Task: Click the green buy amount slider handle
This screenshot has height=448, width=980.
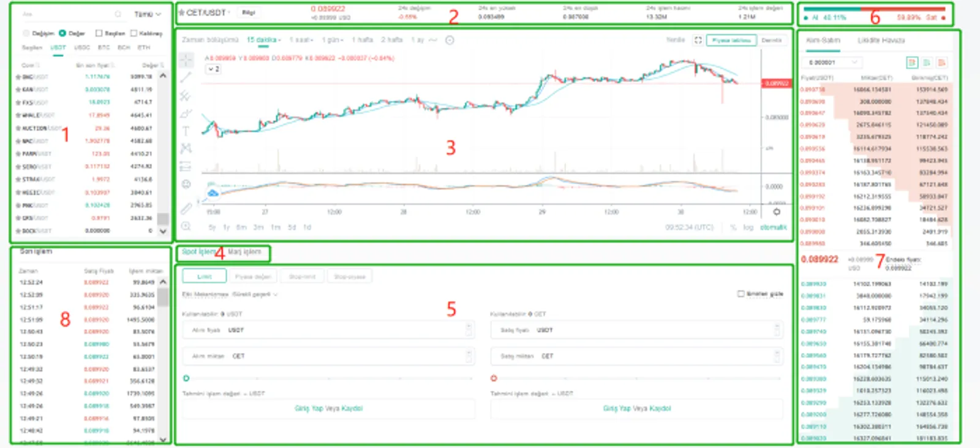Action: click(x=186, y=378)
